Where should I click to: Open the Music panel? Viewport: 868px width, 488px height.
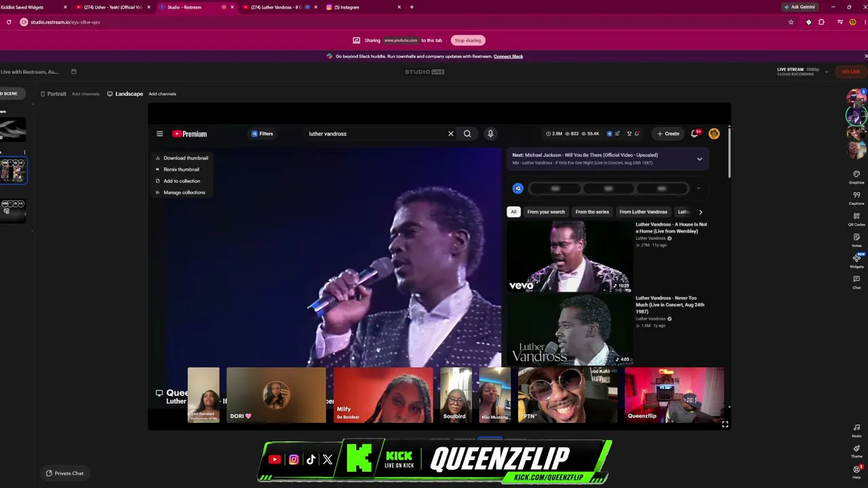[856, 430]
